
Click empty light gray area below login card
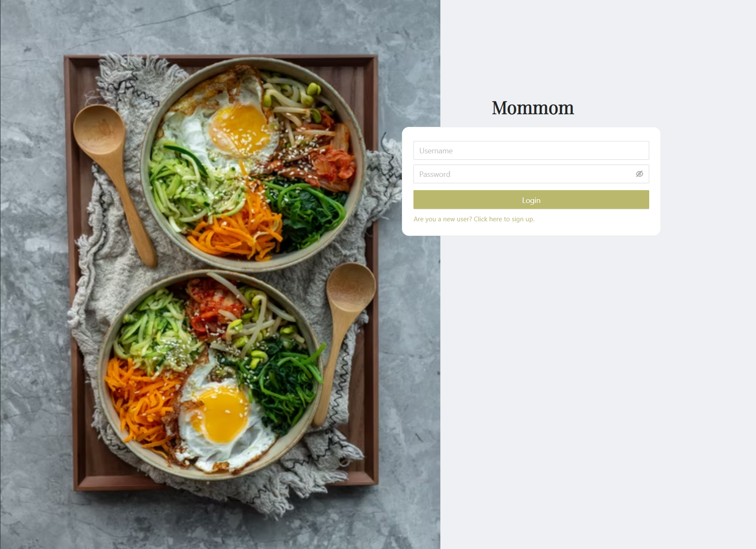598,385
